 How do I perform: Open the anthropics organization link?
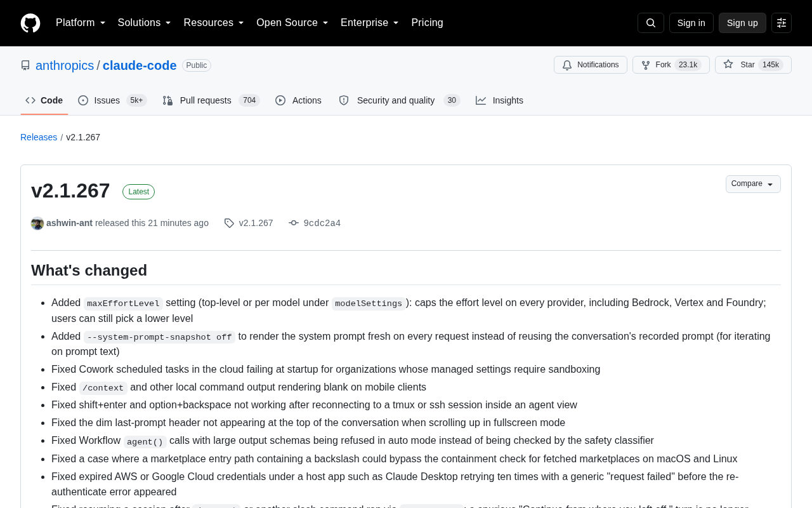[65, 65]
